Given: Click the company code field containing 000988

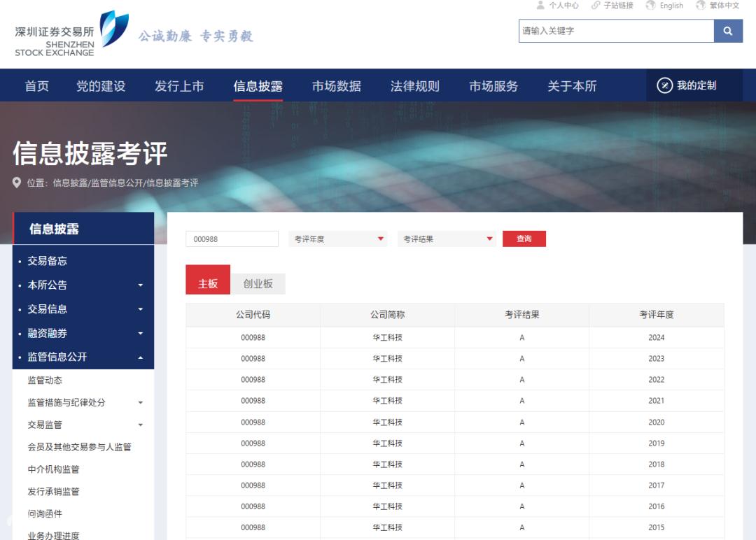Looking at the screenshot, I should pos(232,239).
